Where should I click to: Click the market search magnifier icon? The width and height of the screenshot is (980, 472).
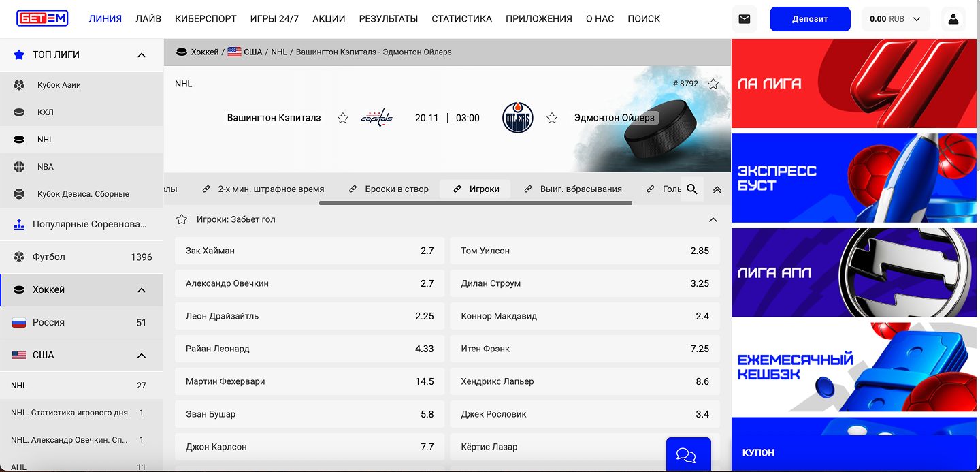[692, 189]
